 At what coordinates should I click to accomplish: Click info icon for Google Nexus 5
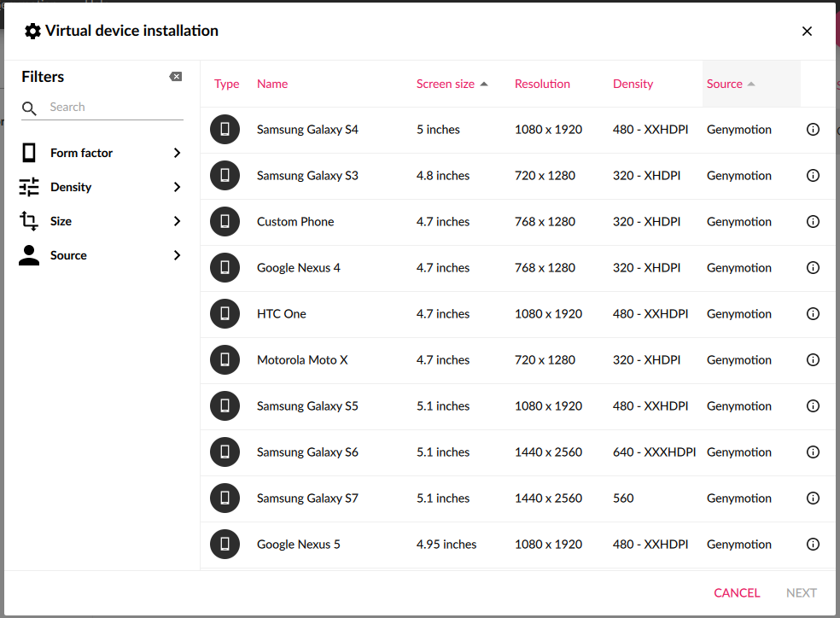pyautogui.click(x=813, y=545)
